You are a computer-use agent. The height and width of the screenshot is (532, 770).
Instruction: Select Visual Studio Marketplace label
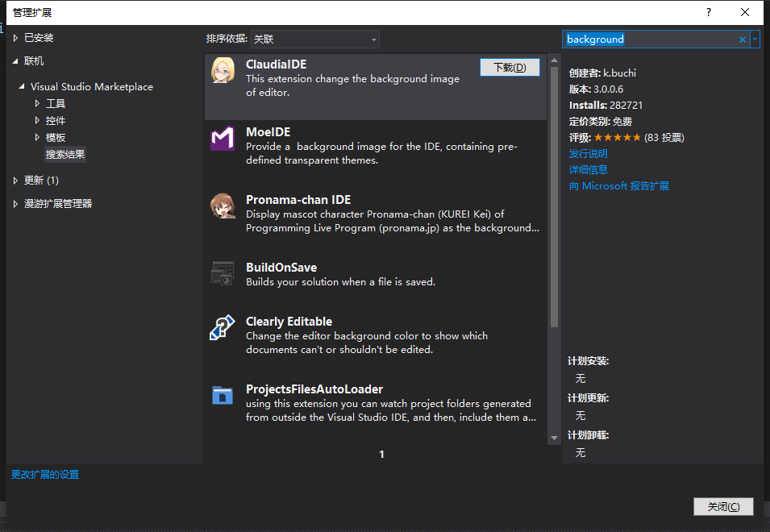coord(92,87)
